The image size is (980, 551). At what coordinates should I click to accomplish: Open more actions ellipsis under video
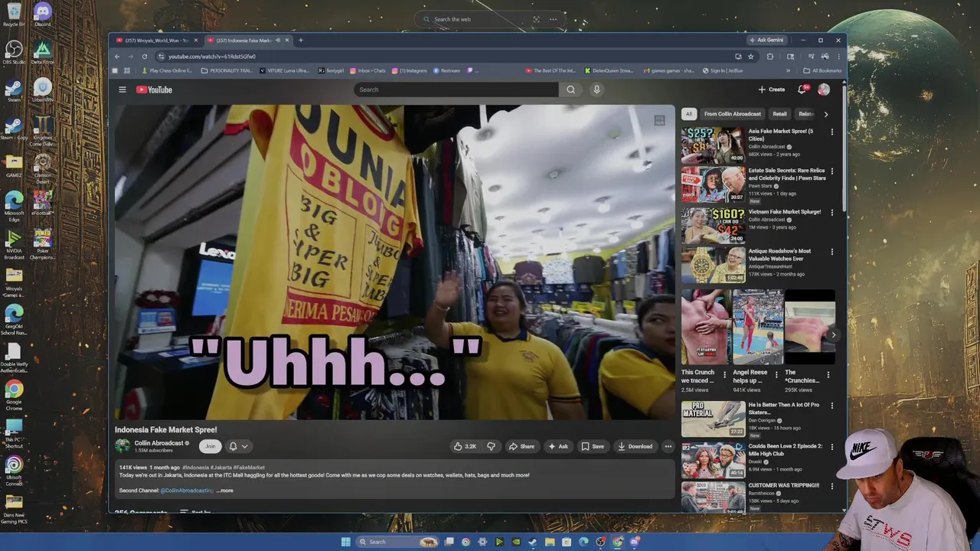668,446
